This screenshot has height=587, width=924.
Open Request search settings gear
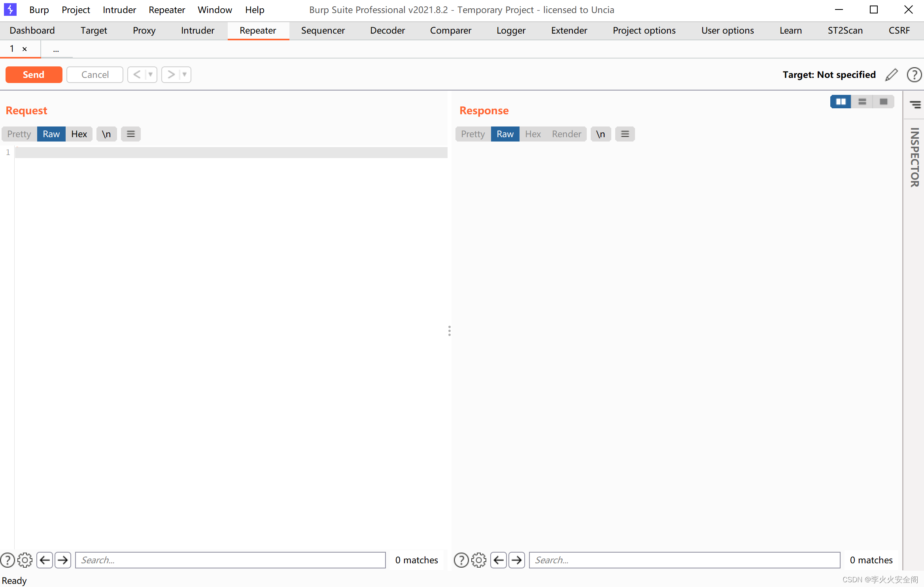(x=25, y=560)
